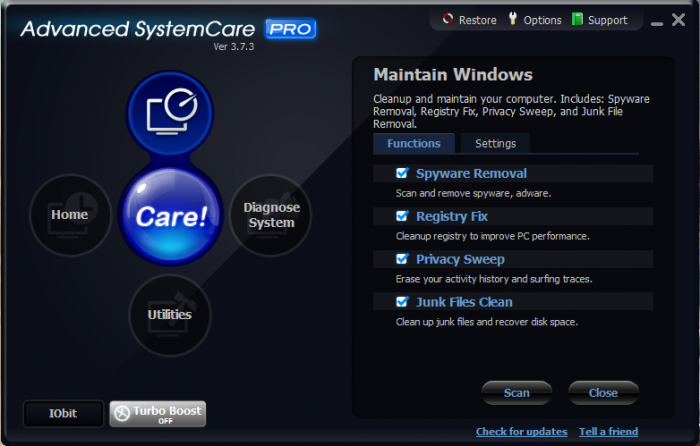
Task: Click the Registry Fix label
Action: tap(452, 217)
